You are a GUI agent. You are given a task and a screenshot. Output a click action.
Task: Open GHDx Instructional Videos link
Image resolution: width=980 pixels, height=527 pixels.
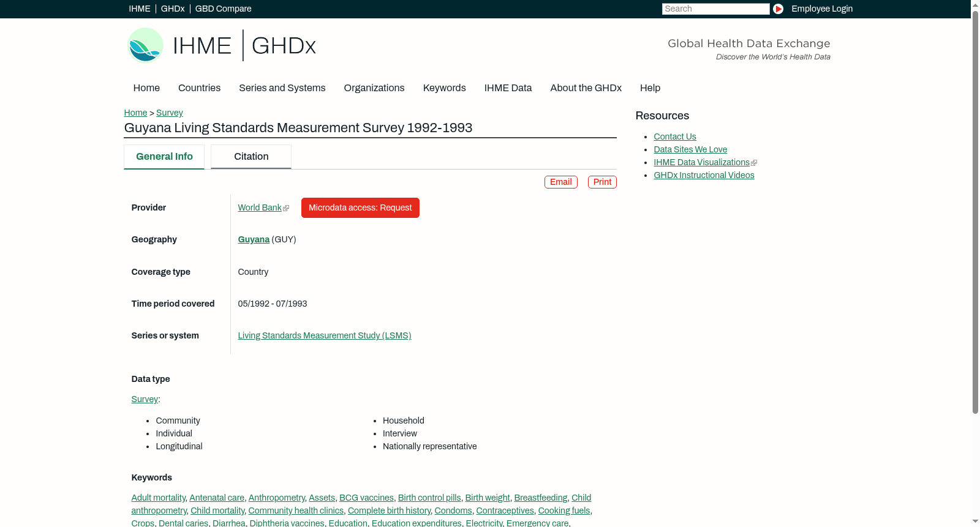click(x=704, y=175)
